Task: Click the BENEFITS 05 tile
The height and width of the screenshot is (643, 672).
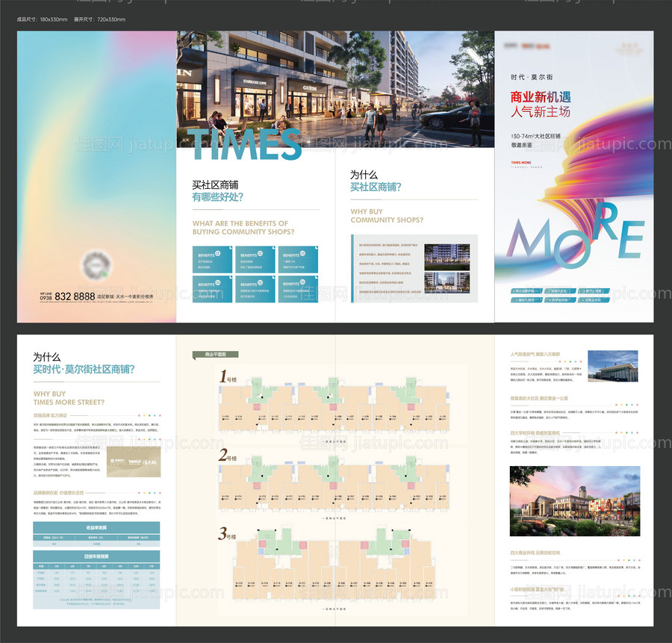Action: point(255,289)
